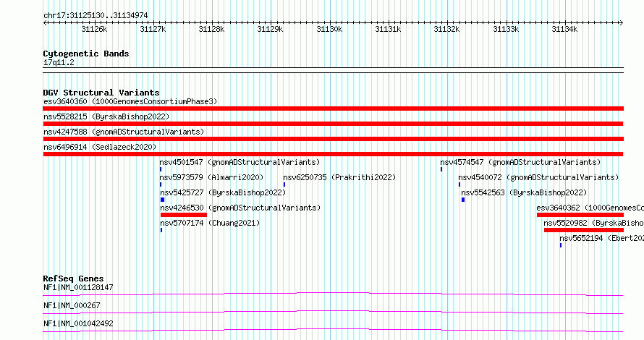Screen dimensions: 644x340
Task: Select NF1|NM_000267 transcript label
Action: tap(72, 305)
